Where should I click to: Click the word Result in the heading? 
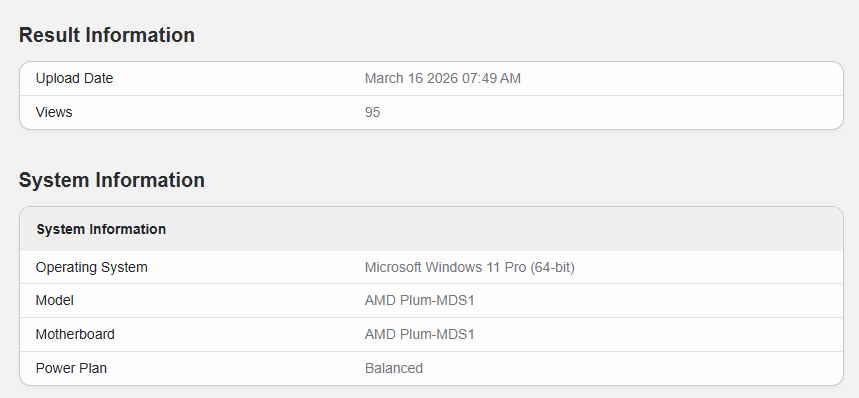[x=49, y=35]
